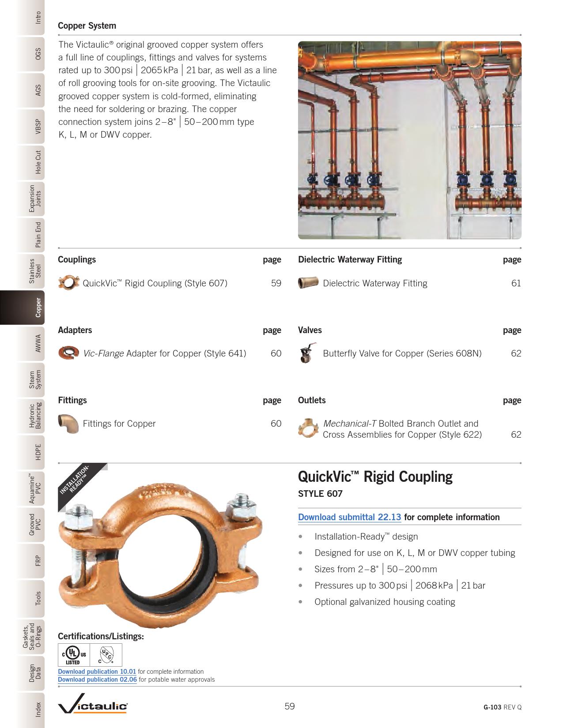Click the Mechanical-T Branch Outlet icon

click(x=309, y=428)
